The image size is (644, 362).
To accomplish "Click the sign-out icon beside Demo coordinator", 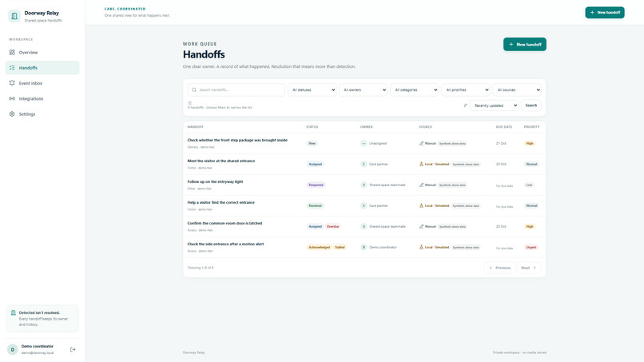I will pos(73,349).
